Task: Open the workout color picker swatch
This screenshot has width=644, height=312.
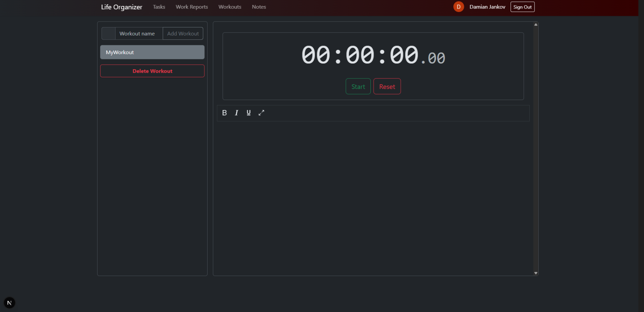Action: [109, 33]
